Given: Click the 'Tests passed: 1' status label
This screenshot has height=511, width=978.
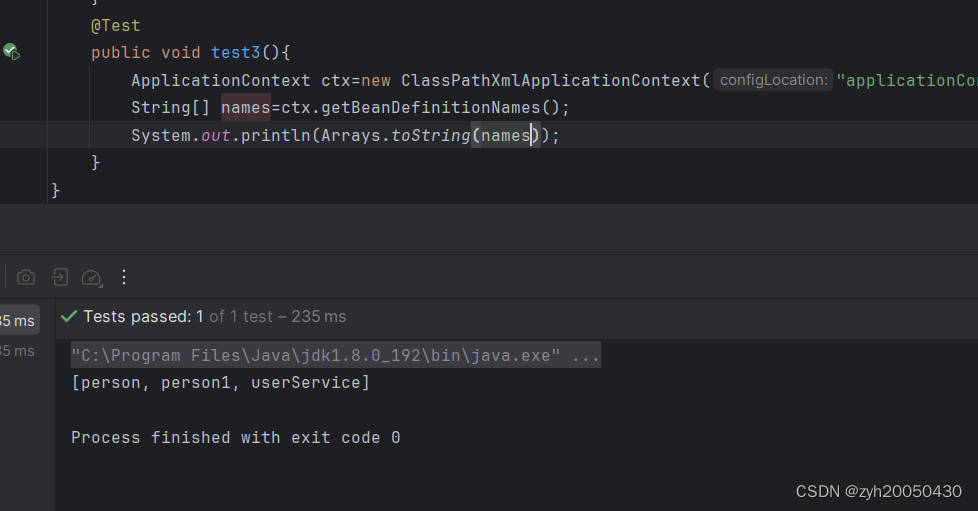Looking at the screenshot, I should (143, 316).
